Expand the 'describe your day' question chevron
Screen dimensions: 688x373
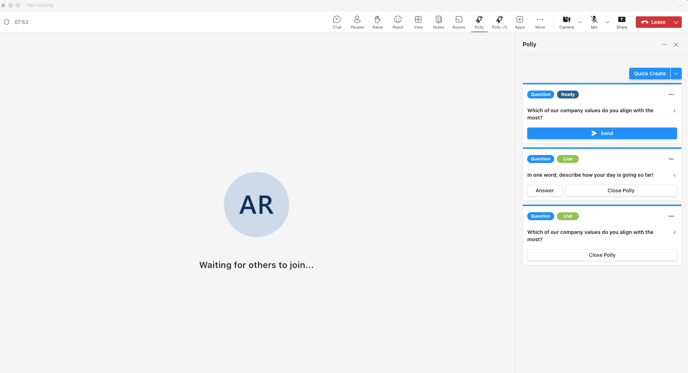coord(675,175)
